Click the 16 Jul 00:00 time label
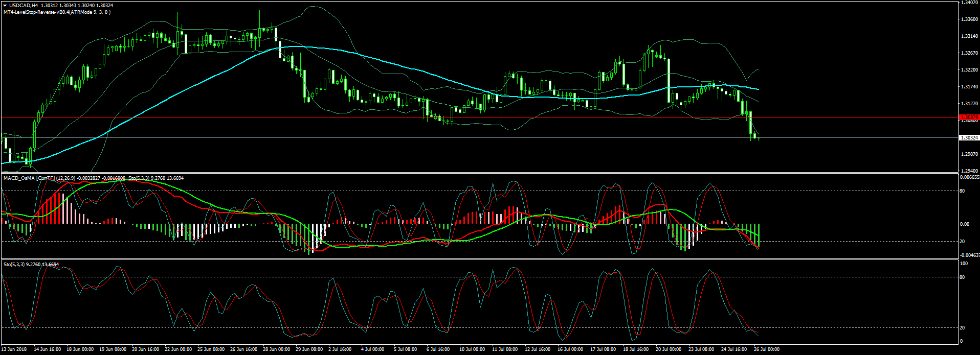Image resolution: width=980 pixels, height=355 pixels. tap(570, 349)
